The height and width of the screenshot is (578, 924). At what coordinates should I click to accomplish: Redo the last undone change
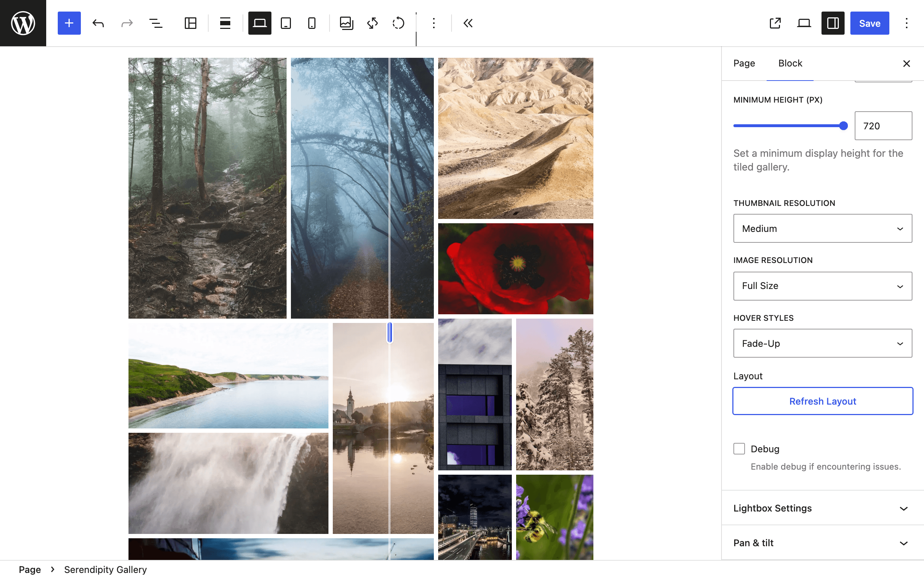[x=127, y=23]
